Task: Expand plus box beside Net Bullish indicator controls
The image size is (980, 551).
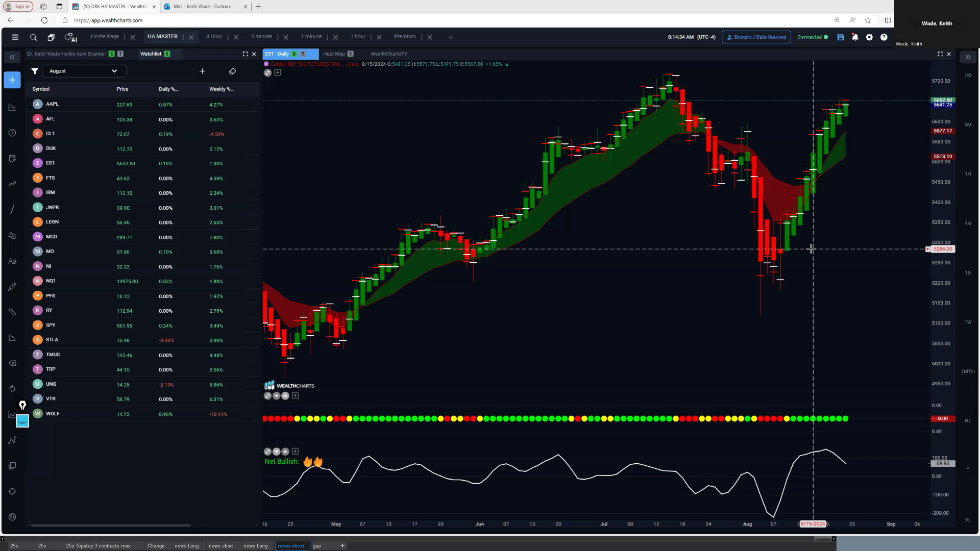Action: [295, 452]
